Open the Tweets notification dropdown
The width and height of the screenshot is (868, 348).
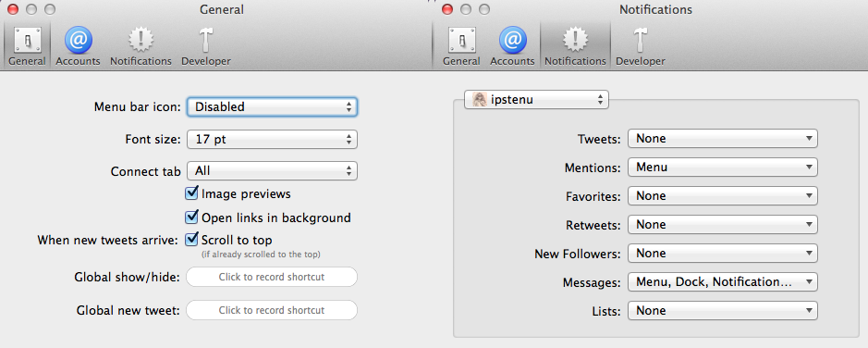click(723, 139)
